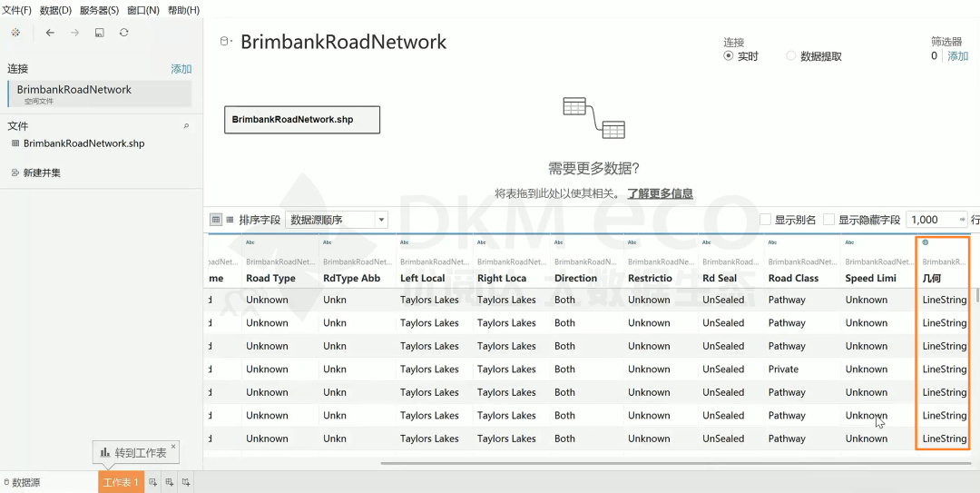Click the new story icon
This screenshot has width=980, height=493.
(185, 482)
